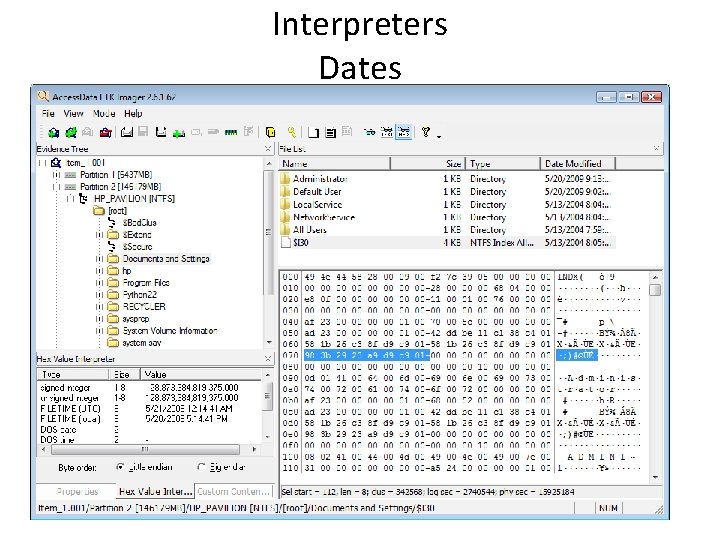
Task: Open the Help menu
Action: 133,113
